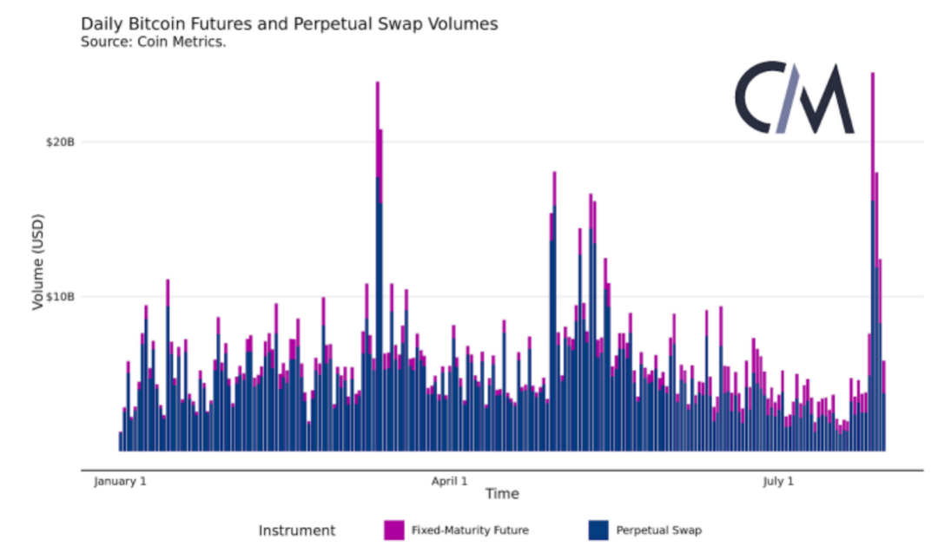This screenshot has height=560, width=938.
Task: Select the Perpetual Swap legend label
Action: click(x=658, y=530)
